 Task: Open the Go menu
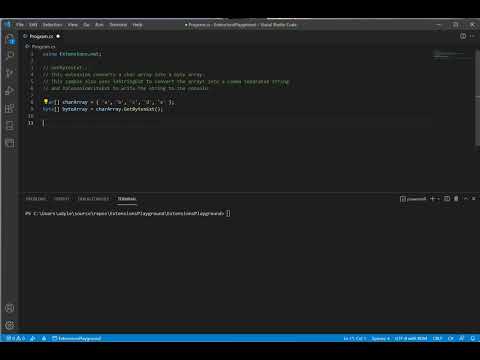[x=86, y=25]
